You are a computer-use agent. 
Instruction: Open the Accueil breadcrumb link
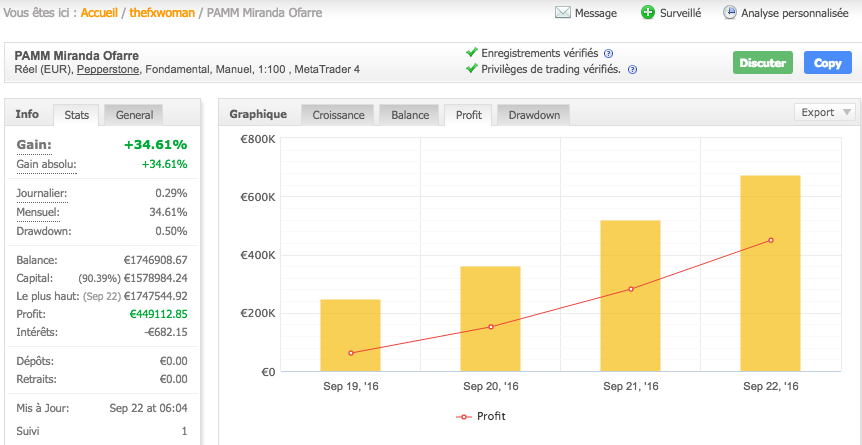100,13
